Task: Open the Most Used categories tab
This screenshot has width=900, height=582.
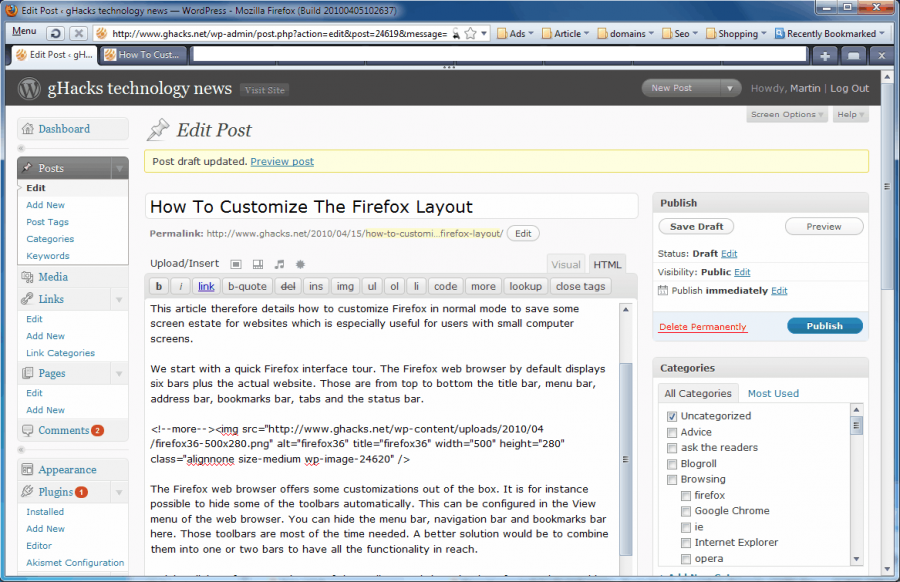Action: [773, 393]
